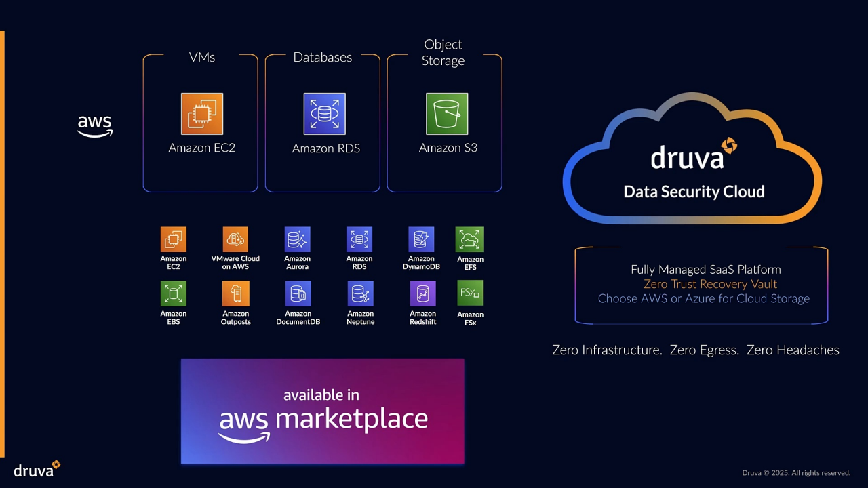Select the Object Storage group header
The height and width of the screenshot is (488, 868).
click(443, 52)
